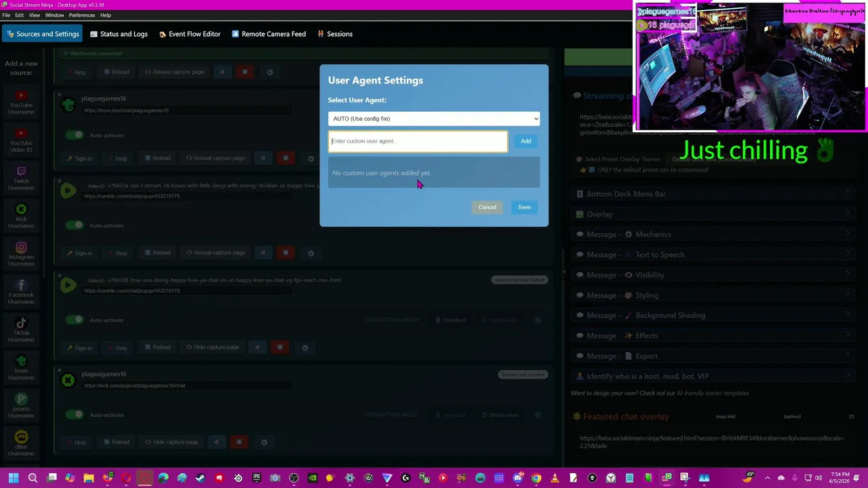Screen dimensions: 868x488
Task: Toggle Auto-activate for Trovo plaguegames16 source
Action: pyautogui.click(x=75, y=136)
